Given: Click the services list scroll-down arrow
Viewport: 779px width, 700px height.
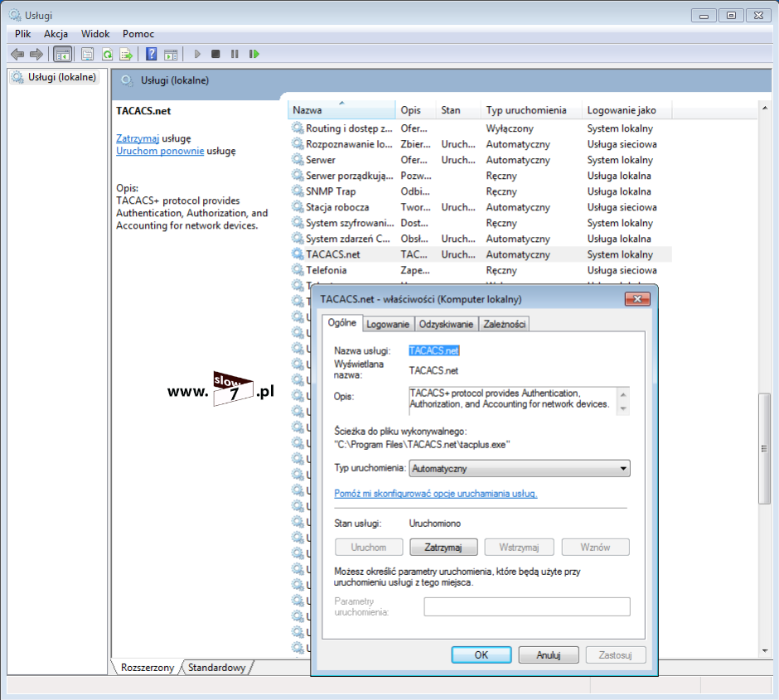Looking at the screenshot, I should [765, 651].
